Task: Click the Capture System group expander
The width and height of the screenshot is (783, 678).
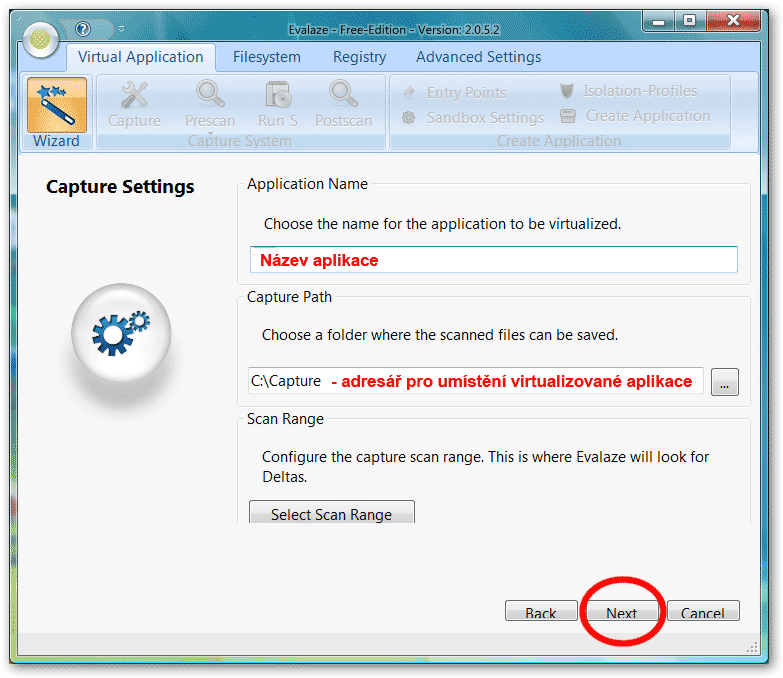Action: click(x=210, y=133)
